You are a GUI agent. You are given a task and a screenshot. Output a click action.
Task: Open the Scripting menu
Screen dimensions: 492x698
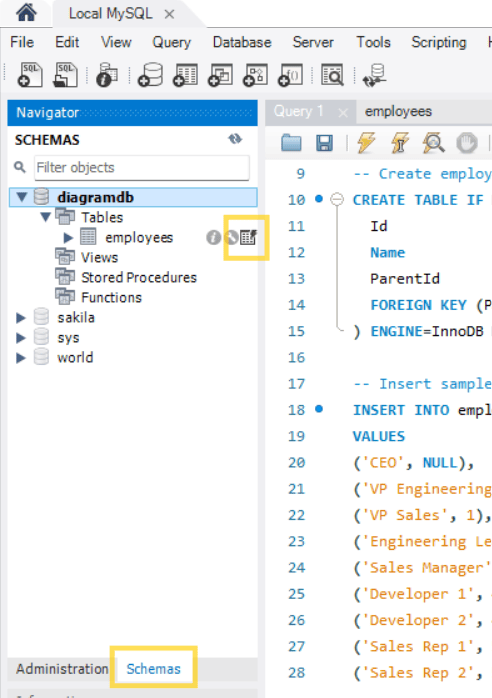point(439,42)
